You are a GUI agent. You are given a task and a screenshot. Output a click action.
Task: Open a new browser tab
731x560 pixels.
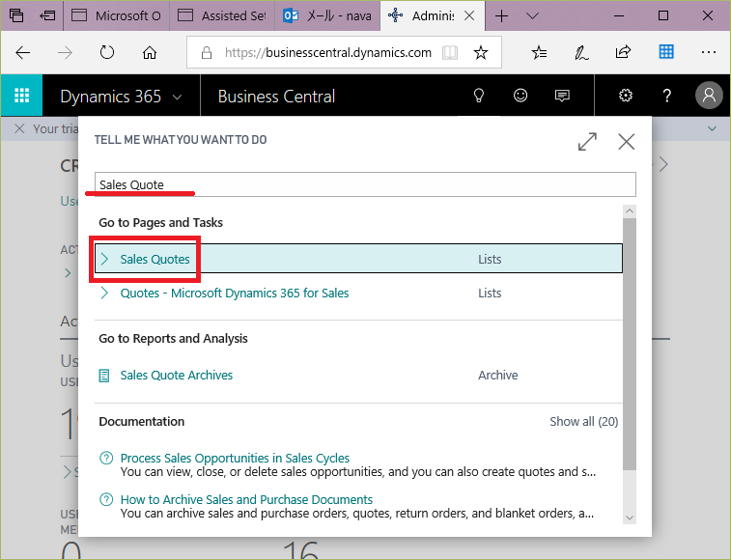(501, 15)
